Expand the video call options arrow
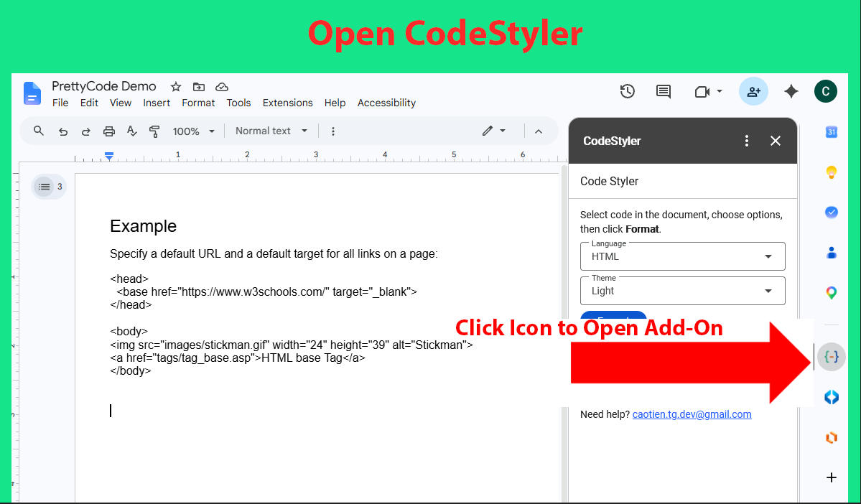This screenshot has height=504, width=861. (720, 91)
